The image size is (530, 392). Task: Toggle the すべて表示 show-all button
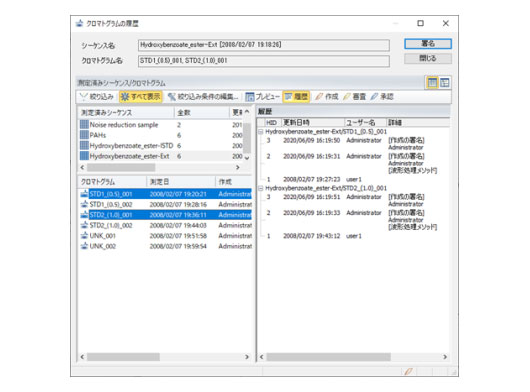pos(141,97)
